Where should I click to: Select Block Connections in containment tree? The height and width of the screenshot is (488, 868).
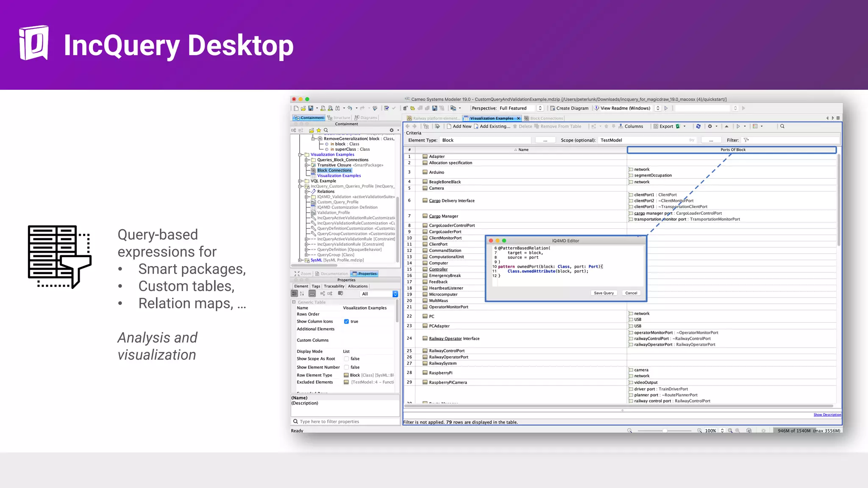click(x=334, y=170)
